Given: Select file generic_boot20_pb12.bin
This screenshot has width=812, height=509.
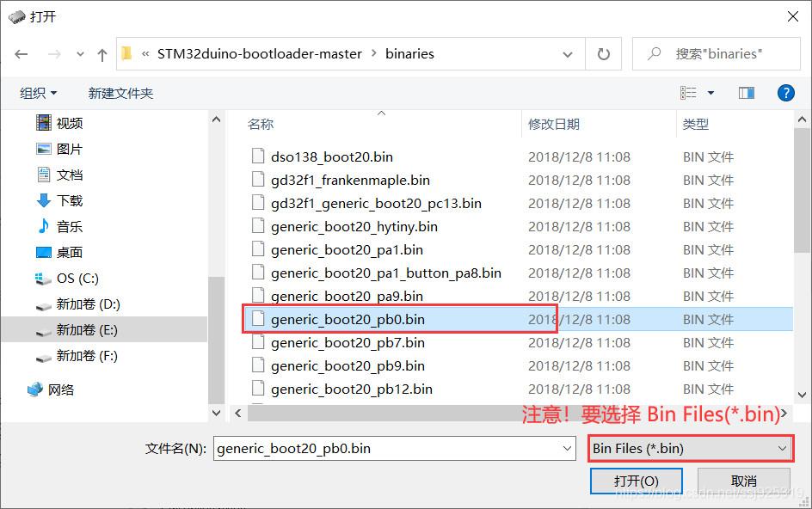Looking at the screenshot, I should (x=352, y=389).
